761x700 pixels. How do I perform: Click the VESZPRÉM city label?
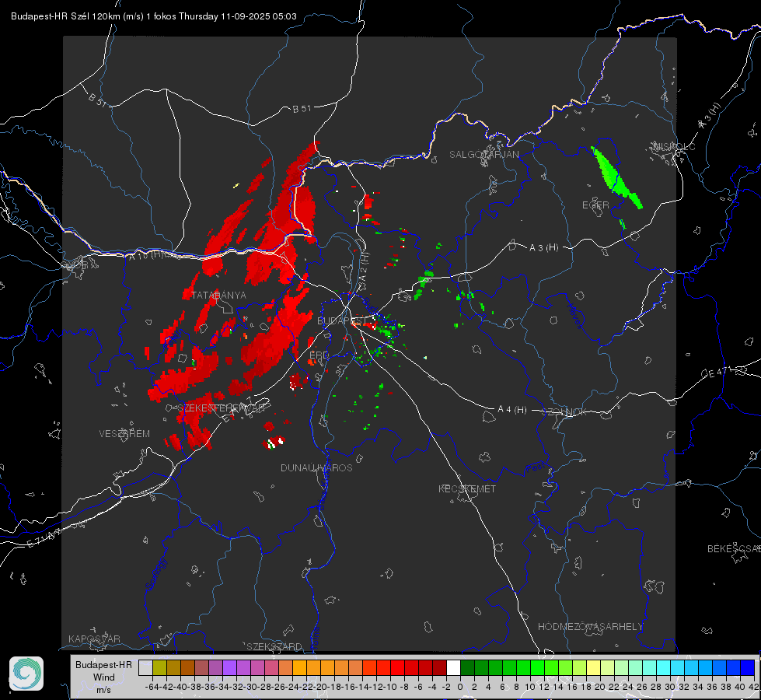(124, 434)
